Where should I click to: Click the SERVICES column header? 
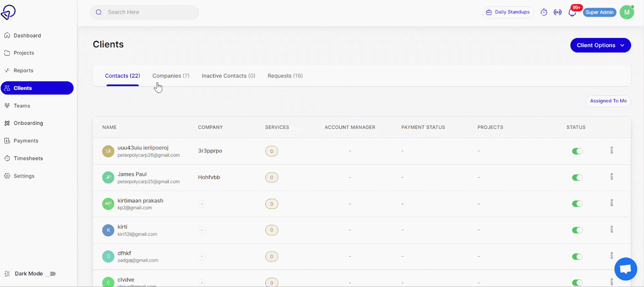pos(277,127)
